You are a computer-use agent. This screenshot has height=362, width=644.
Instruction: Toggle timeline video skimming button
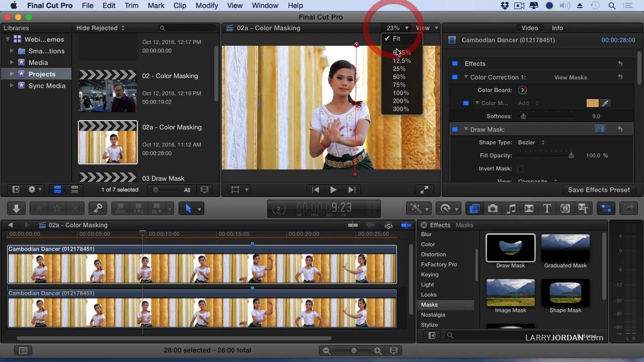coord(353,225)
